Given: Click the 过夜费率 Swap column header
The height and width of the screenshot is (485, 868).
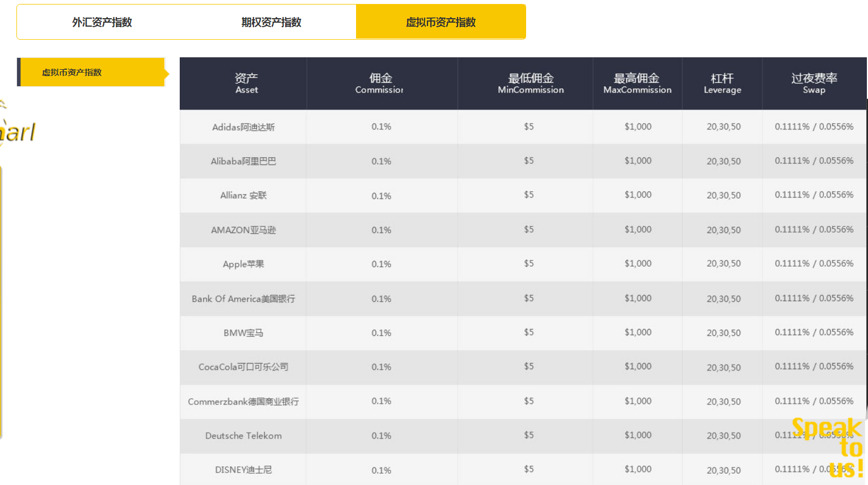Looking at the screenshot, I should point(814,83).
